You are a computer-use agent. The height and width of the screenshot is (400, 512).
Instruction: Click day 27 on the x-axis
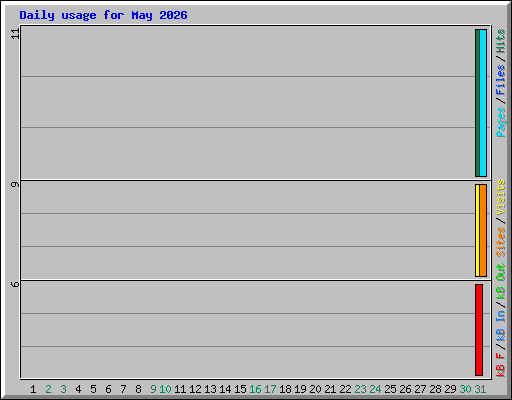(x=420, y=389)
